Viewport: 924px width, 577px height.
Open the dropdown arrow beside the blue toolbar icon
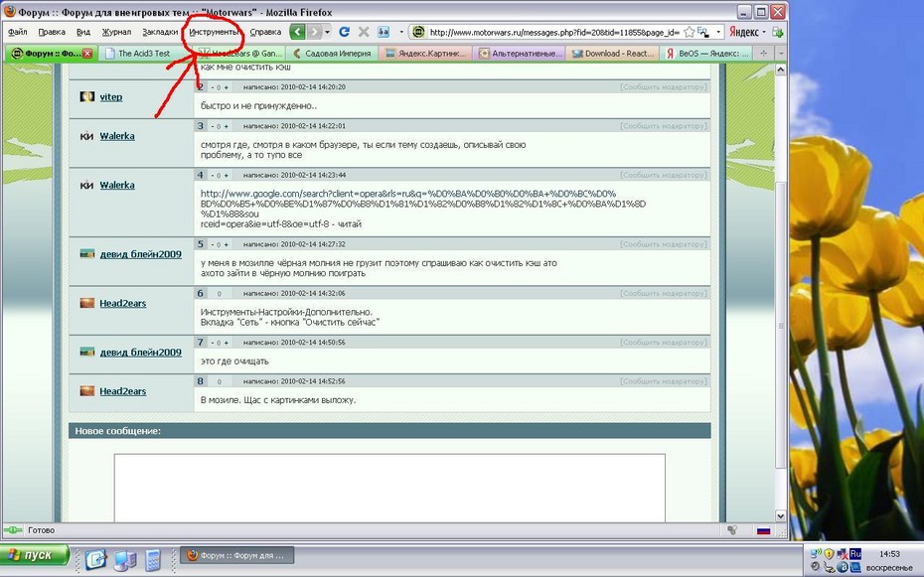pos(401,32)
